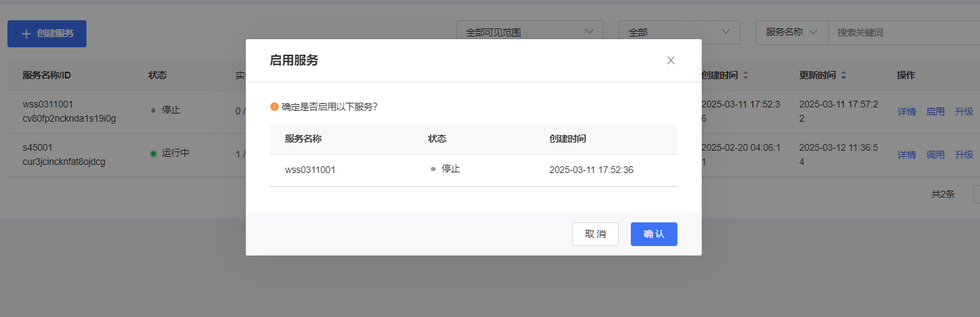Cancel the dialog with 取消 button
Viewport: 980px width, 317px height.
coord(595,234)
